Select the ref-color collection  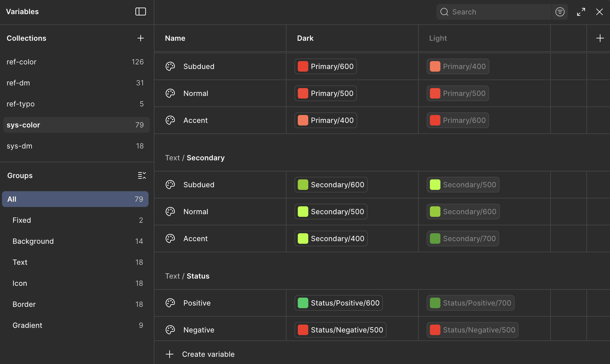[x=77, y=62]
